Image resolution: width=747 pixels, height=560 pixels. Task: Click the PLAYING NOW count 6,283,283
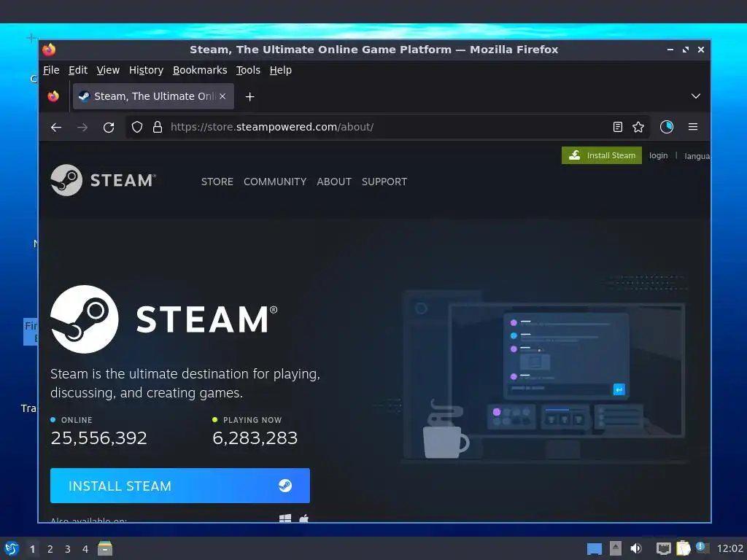(255, 438)
